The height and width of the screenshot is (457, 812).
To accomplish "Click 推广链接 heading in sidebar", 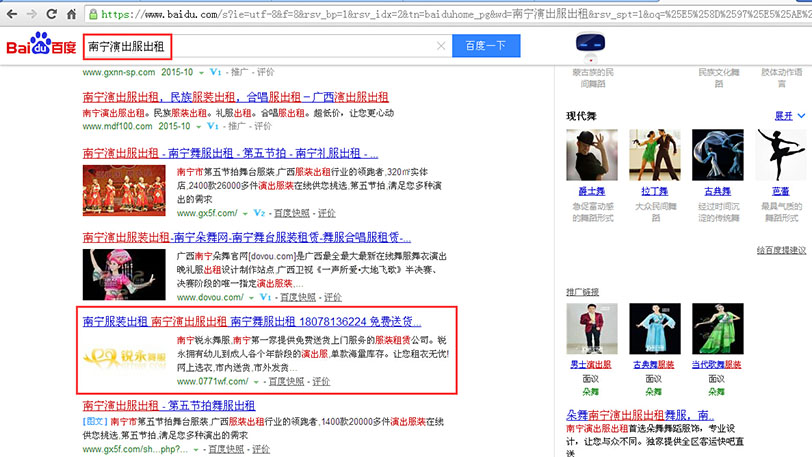I will (583, 292).
